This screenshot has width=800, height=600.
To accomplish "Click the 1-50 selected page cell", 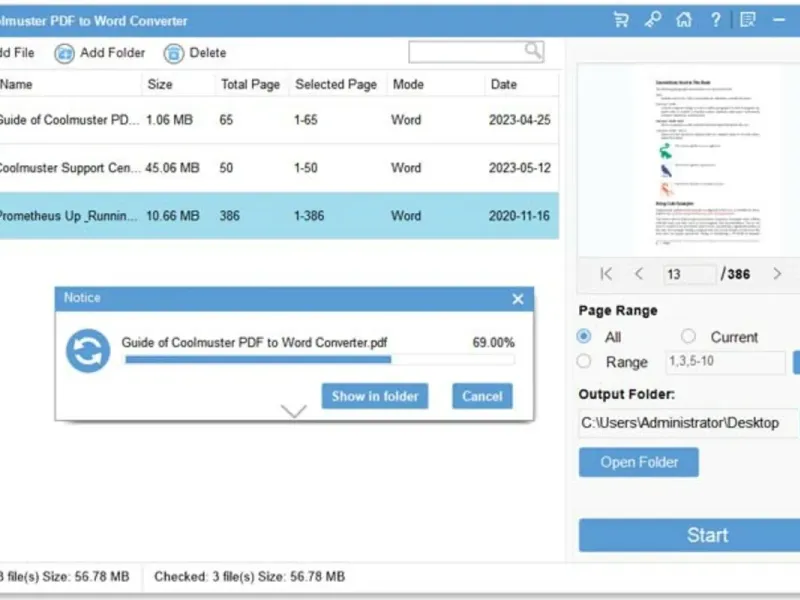I will coord(306,168).
